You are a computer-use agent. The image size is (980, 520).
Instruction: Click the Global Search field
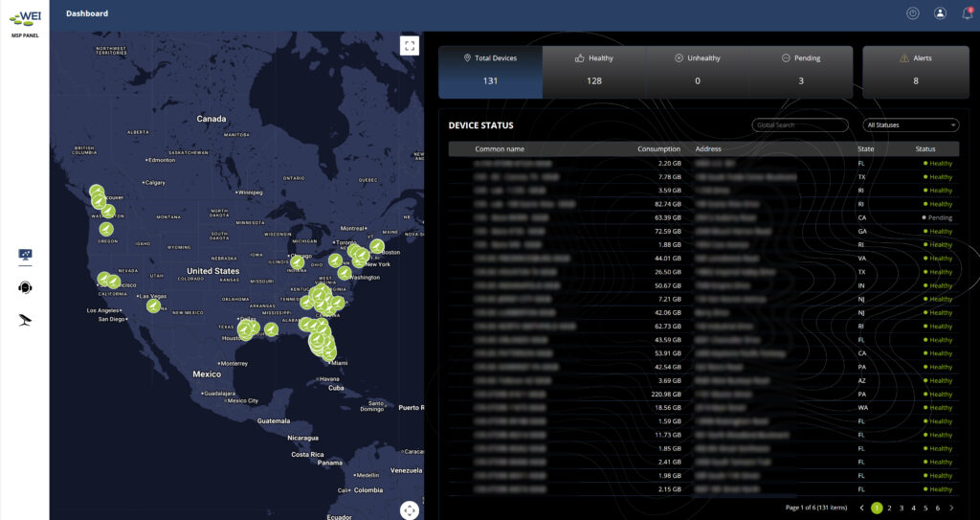[800, 125]
